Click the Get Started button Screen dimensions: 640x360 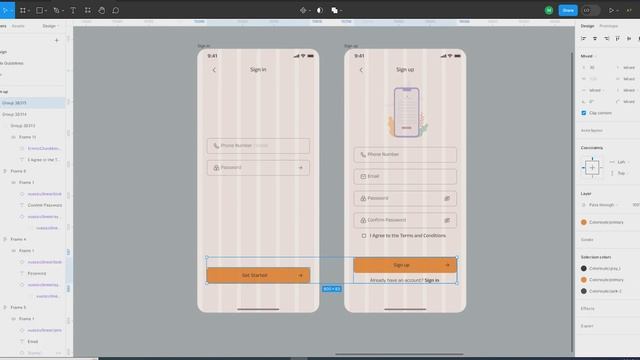[258, 276]
